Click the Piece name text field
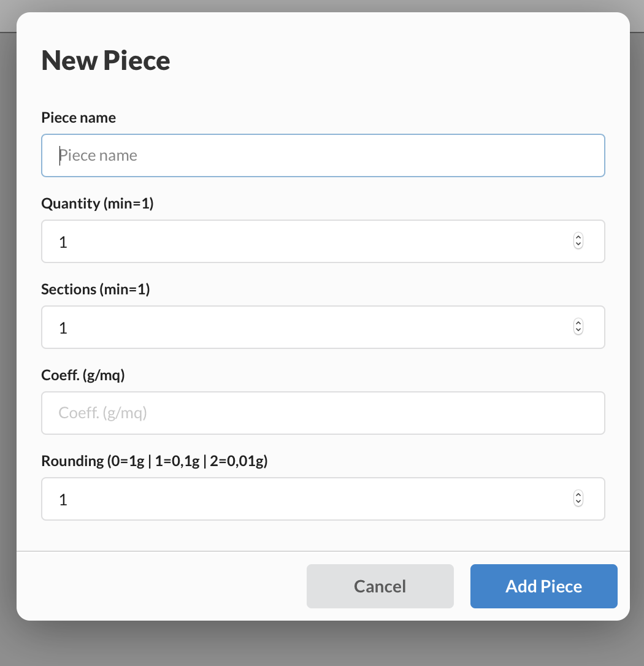The width and height of the screenshot is (644, 666). click(x=323, y=156)
